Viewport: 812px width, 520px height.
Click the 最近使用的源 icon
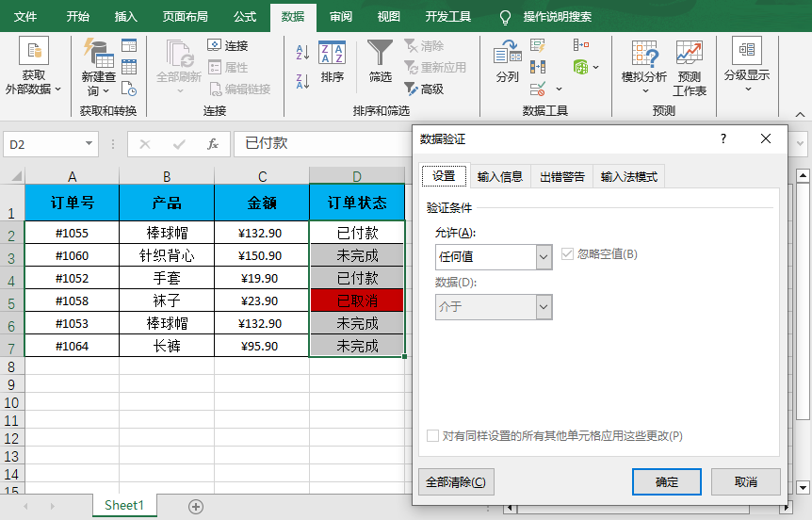click(x=129, y=89)
